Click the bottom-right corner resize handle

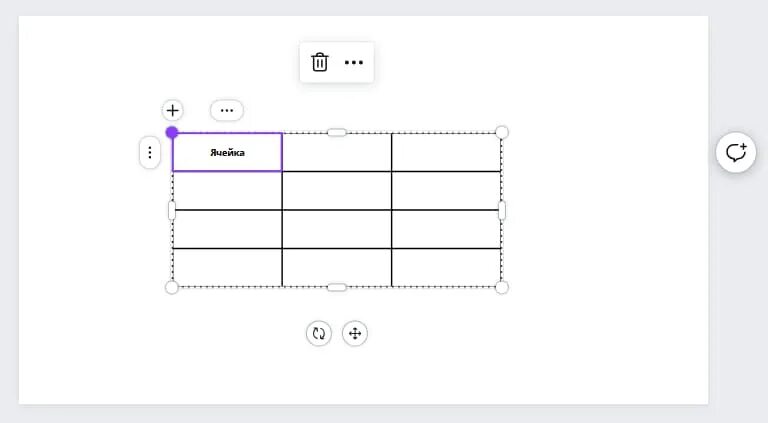pos(502,287)
